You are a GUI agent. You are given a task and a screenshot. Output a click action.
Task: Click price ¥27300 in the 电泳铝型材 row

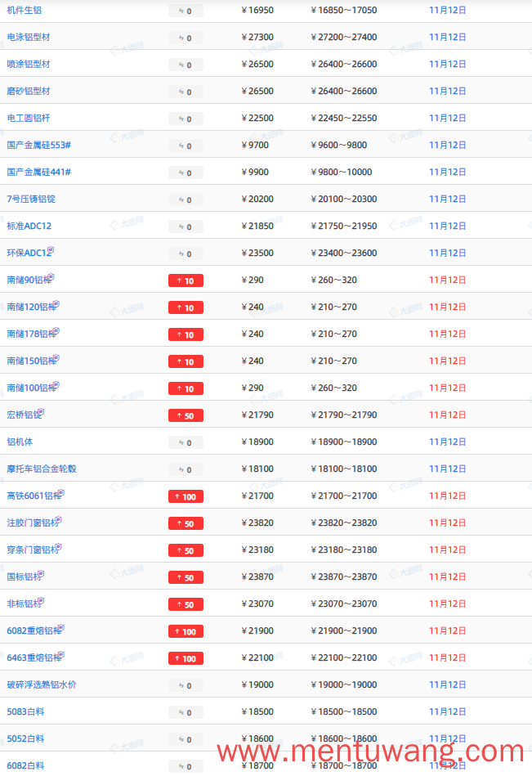[257, 37]
